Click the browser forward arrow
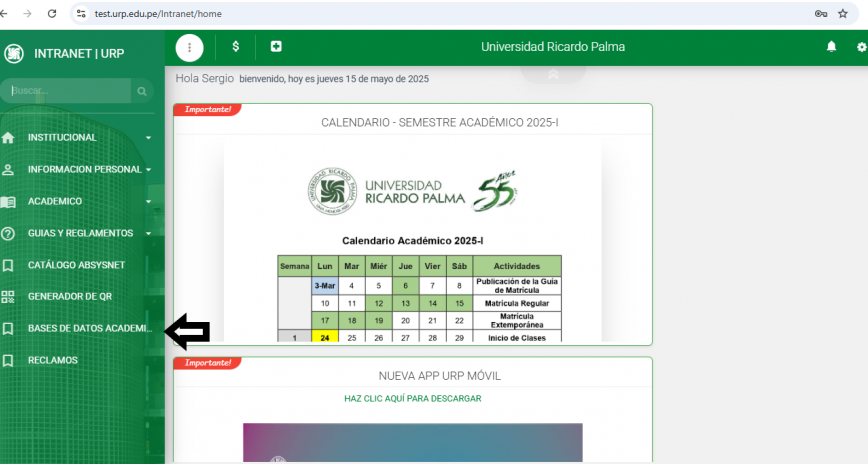868x464 pixels. (27, 13)
